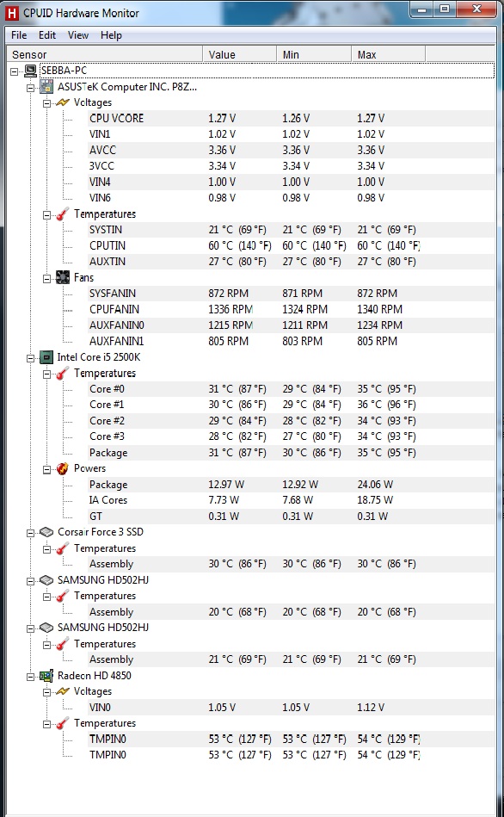This screenshot has height=817, width=504.
Task: Collapse the Radeon HD 4850 node
Action: tap(31, 677)
